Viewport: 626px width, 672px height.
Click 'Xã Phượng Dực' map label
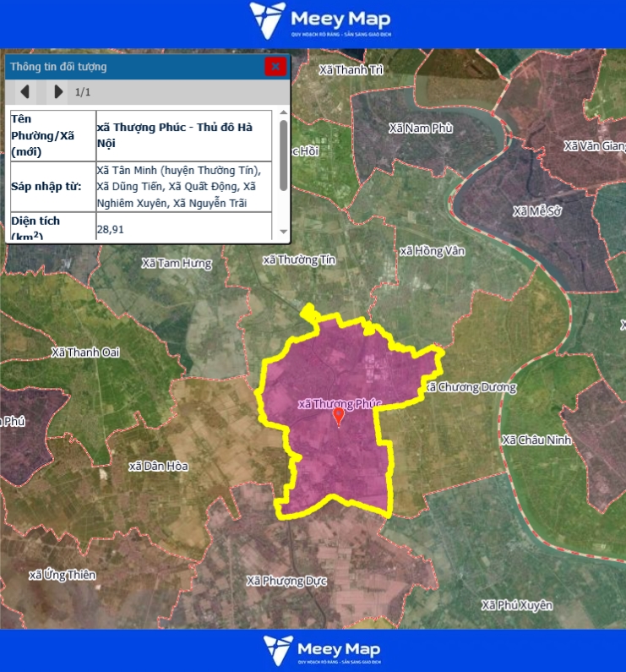[286, 582]
